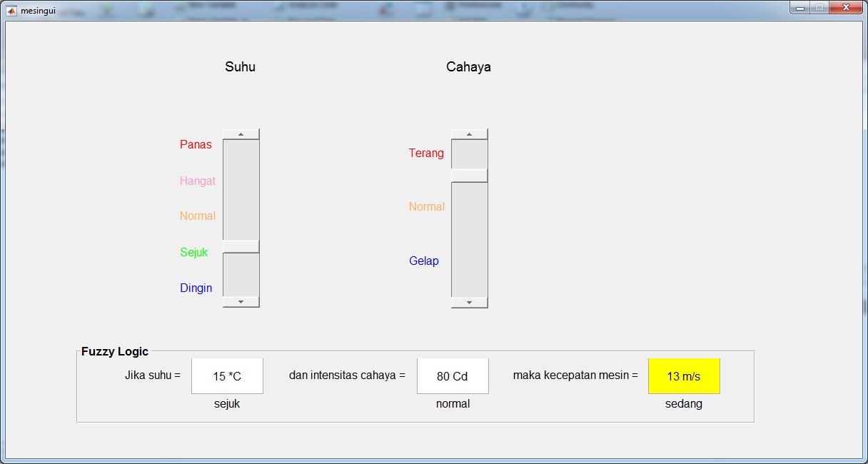Click the MATLAB icon in the title bar

(x=11, y=11)
